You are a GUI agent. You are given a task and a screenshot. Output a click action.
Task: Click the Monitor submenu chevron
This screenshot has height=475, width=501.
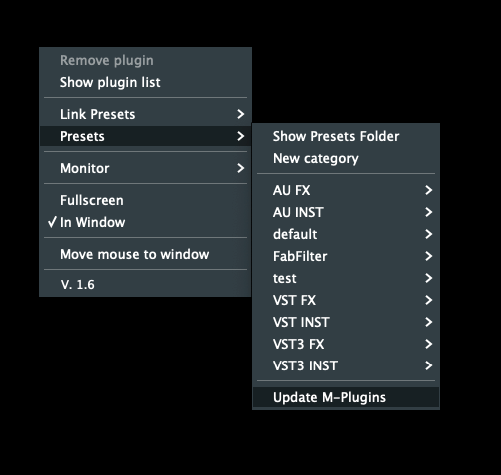[241, 168]
